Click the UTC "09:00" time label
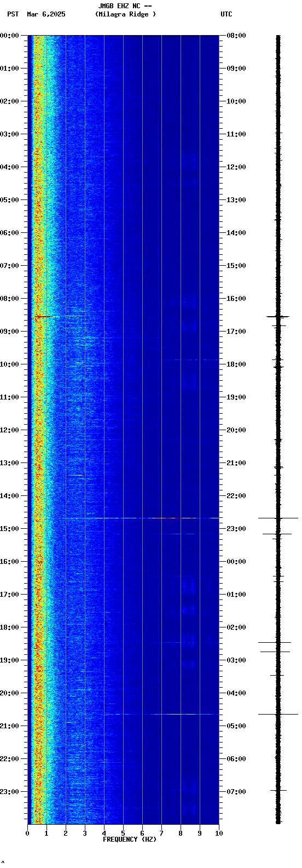The width and height of the screenshot is (302, 868). point(236,68)
